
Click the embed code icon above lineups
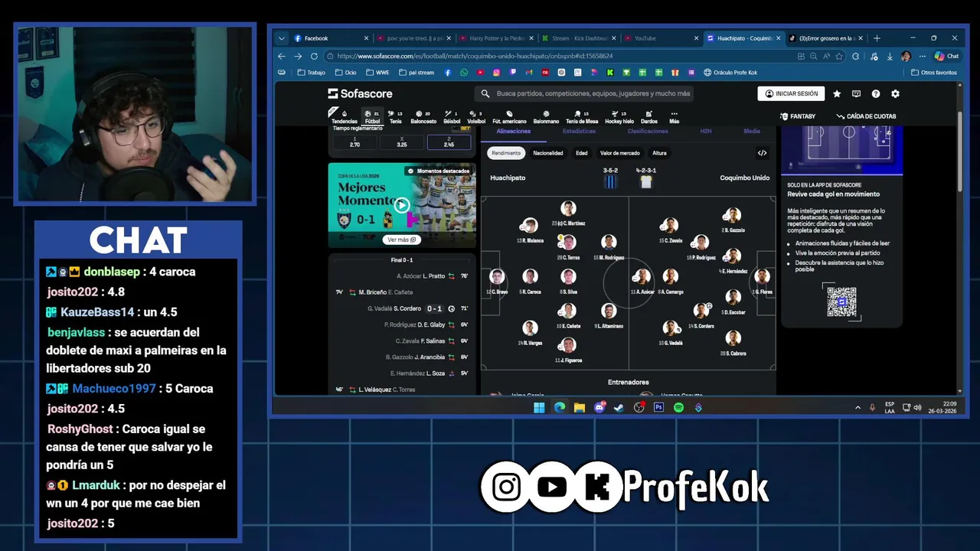762,153
